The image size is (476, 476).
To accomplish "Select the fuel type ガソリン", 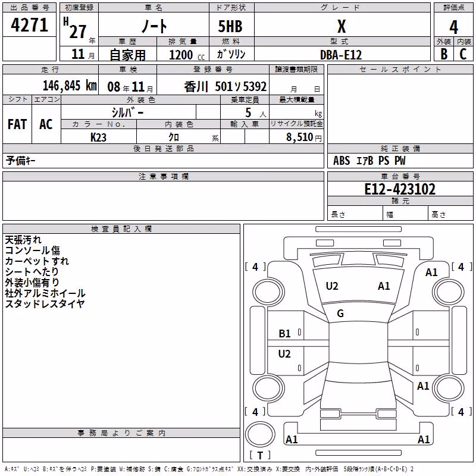I will [x=231, y=54].
